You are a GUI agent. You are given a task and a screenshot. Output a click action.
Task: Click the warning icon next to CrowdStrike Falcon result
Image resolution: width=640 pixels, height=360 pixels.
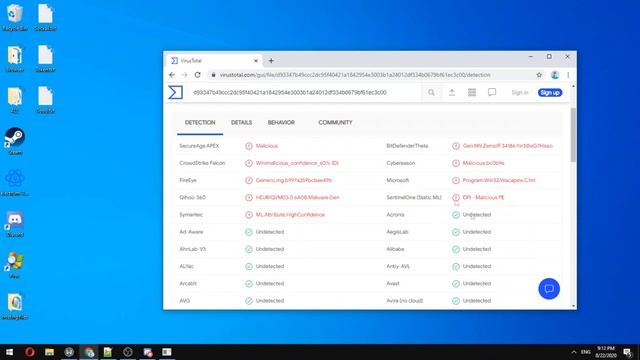point(249,163)
